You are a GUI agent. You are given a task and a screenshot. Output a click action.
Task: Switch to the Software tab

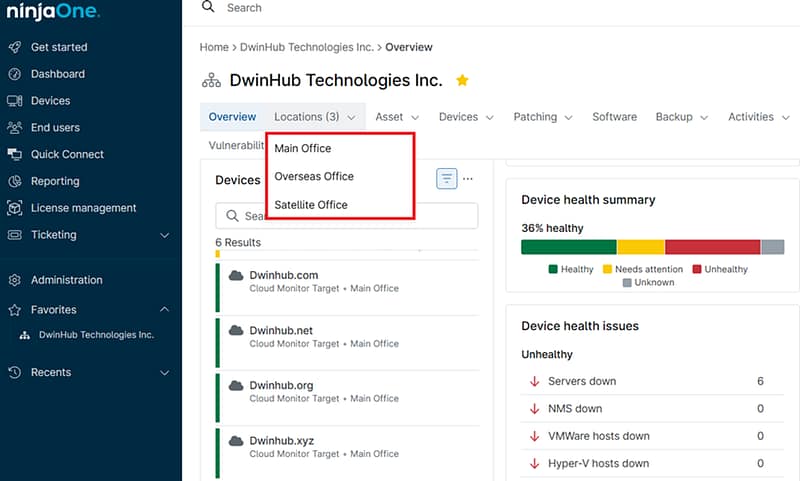pos(614,117)
